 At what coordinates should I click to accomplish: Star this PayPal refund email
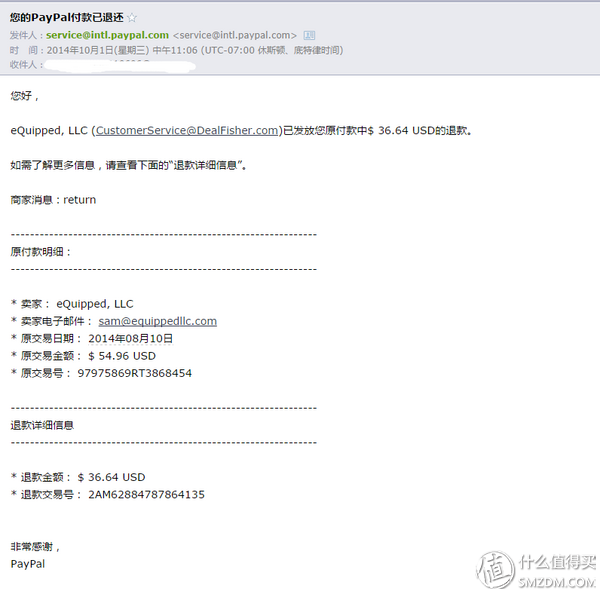coord(132,17)
